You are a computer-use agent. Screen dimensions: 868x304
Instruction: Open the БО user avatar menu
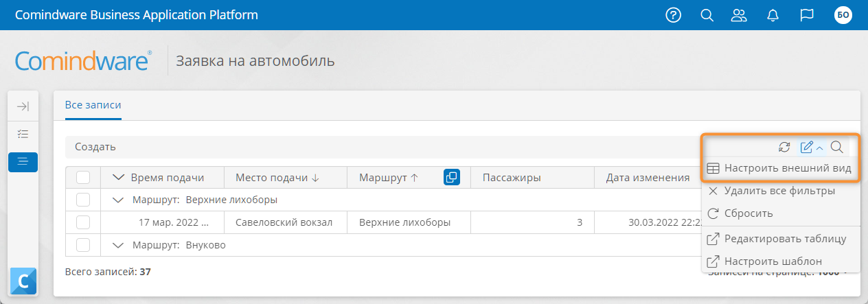point(843,15)
